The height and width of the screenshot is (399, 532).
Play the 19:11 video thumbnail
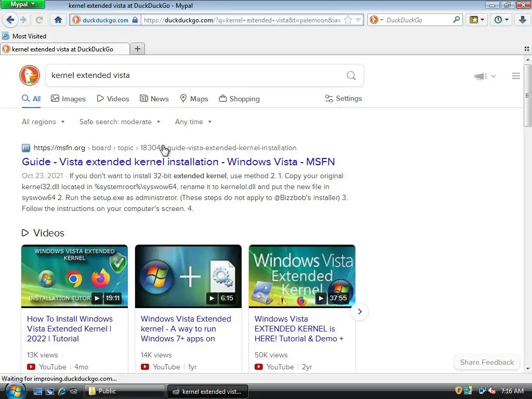74,276
